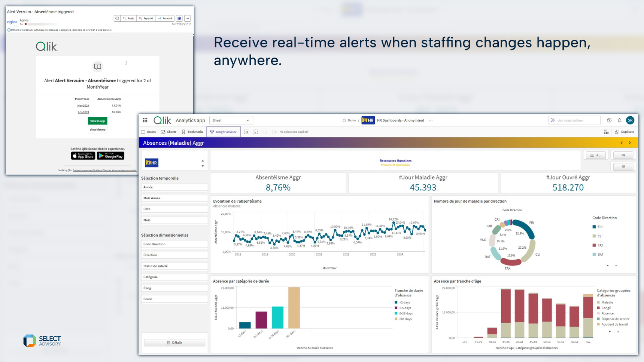The width and height of the screenshot is (644, 362).
Task: Click Forward in the email toolbar
Action: point(165,18)
